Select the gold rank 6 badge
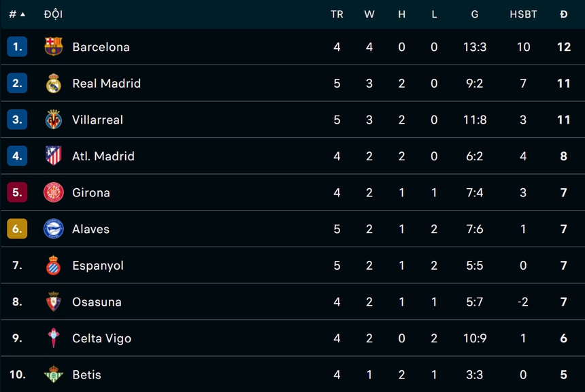This screenshot has height=392, width=585. tap(17, 229)
